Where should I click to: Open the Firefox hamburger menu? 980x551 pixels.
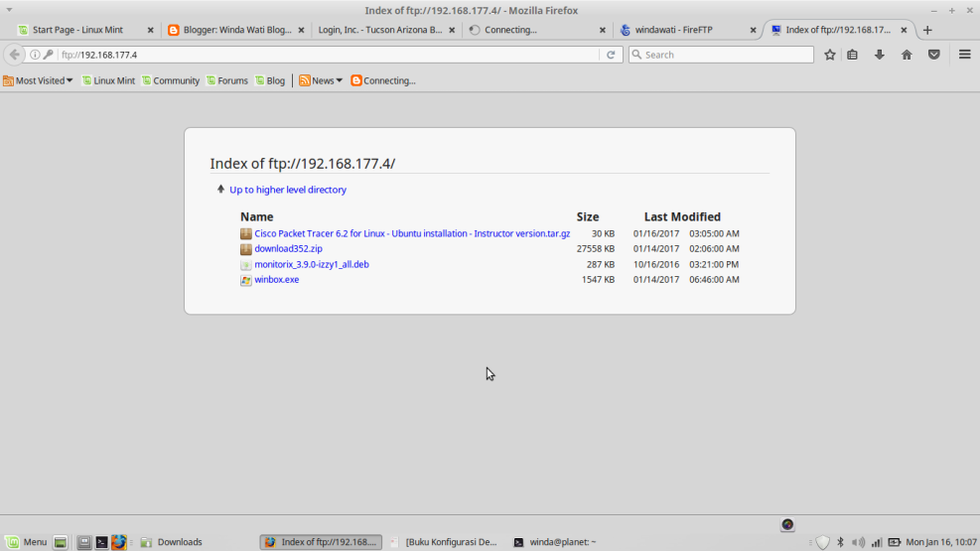point(964,55)
